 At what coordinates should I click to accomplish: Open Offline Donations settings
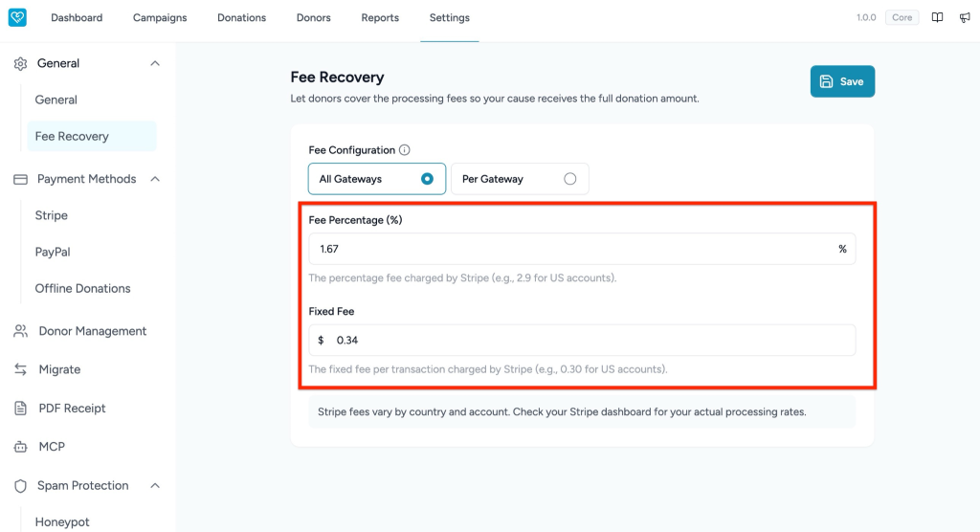pos(82,289)
